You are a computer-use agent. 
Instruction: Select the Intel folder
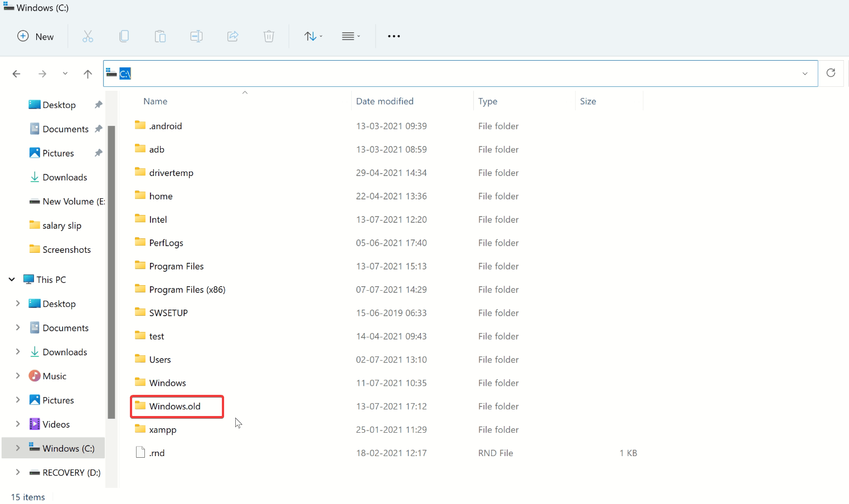(x=158, y=219)
